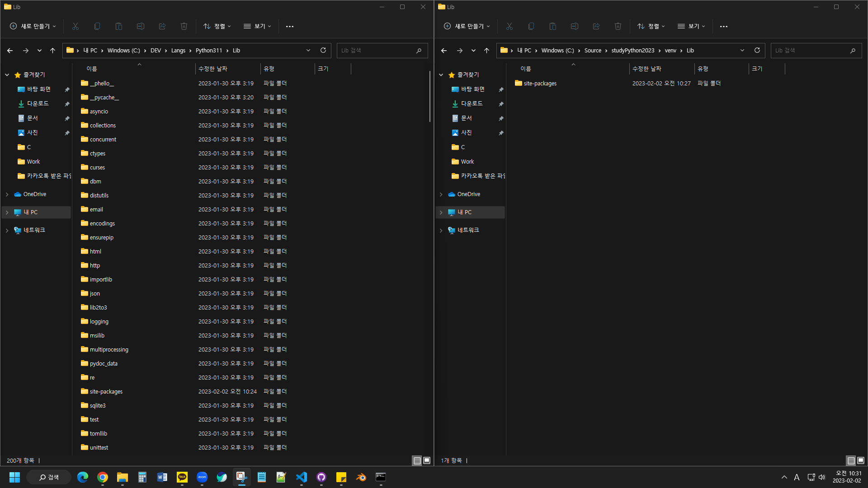Select the site-packages folder in right window

tap(540, 84)
